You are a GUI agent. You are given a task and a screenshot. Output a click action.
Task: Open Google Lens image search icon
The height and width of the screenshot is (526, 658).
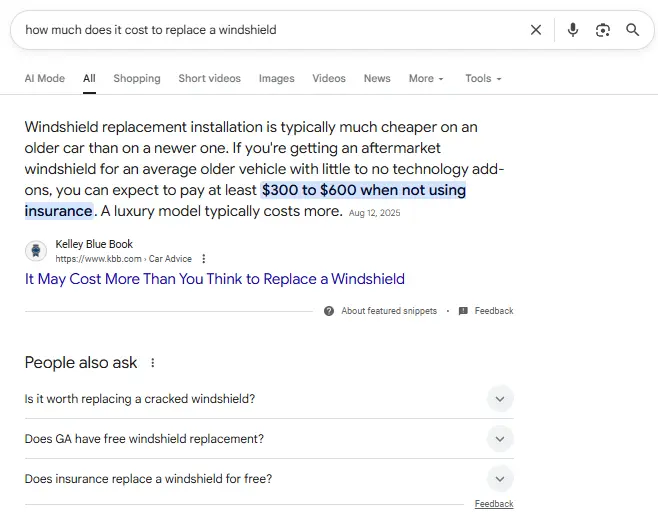[x=603, y=30]
